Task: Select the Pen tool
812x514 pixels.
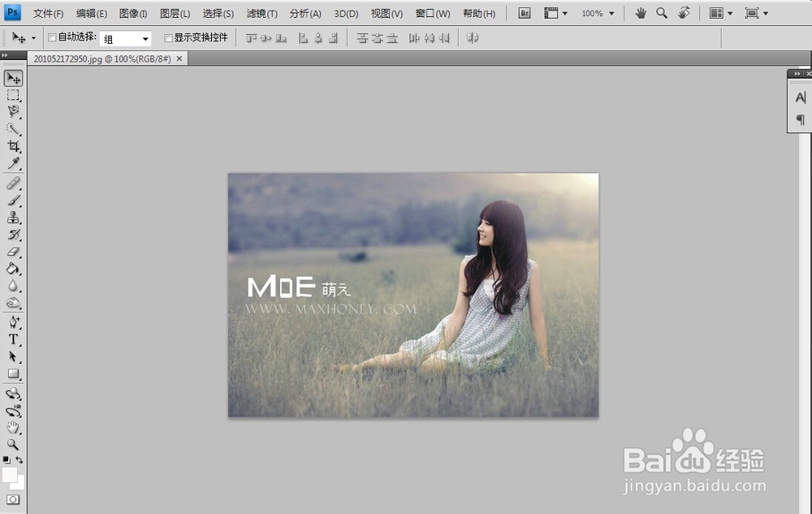Action: [14, 322]
